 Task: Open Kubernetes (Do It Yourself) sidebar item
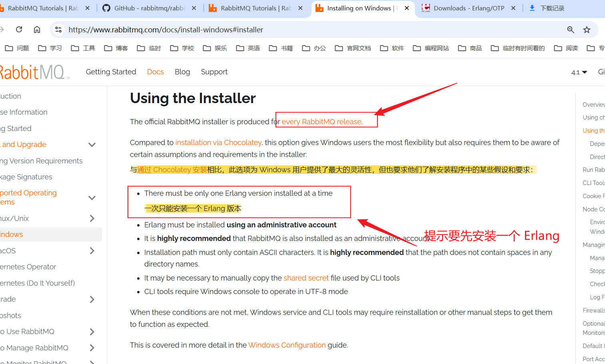pyautogui.click(x=38, y=283)
